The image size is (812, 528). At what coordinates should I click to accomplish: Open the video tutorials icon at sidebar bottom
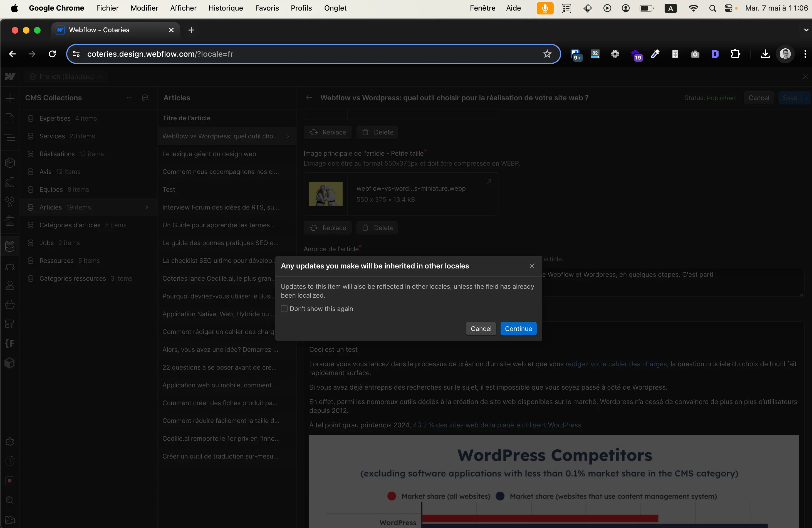click(x=10, y=520)
